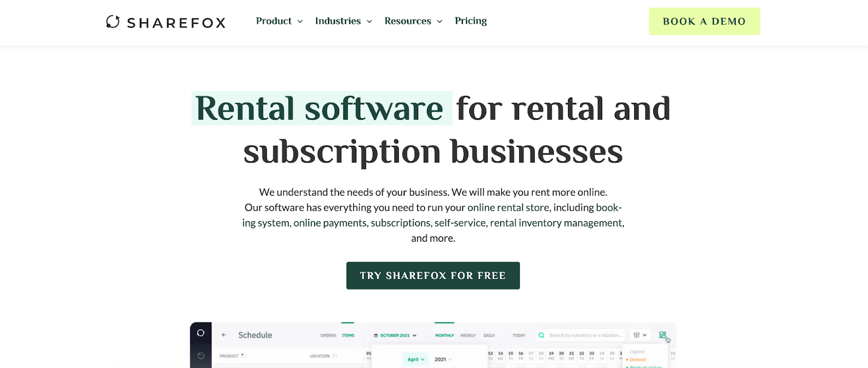Focus the product or location search field
This screenshot has width=868, height=368.
(580, 335)
